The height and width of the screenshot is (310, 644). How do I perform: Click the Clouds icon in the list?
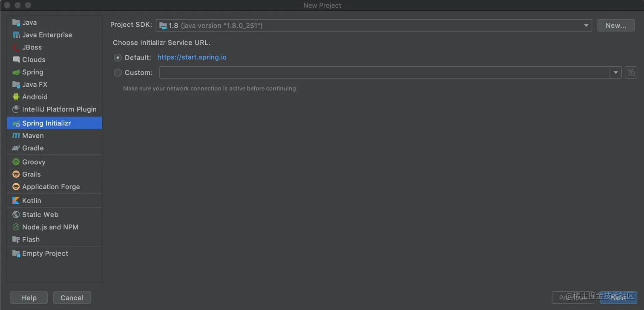tap(16, 60)
